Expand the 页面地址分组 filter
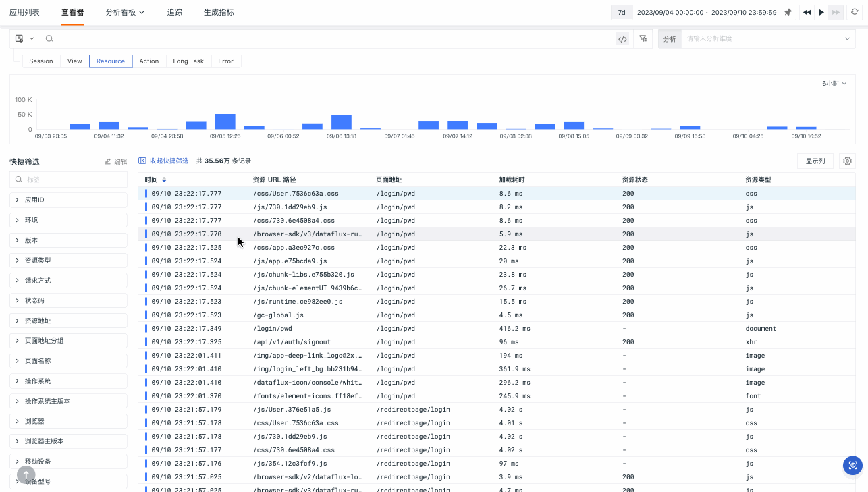This screenshot has width=868, height=492. point(68,341)
